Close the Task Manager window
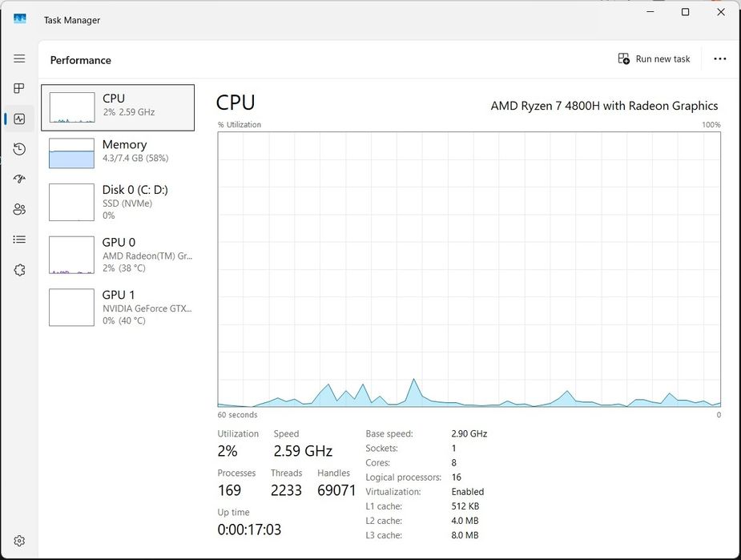Viewport: 741px width, 560px height. click(x=721, y=12)
